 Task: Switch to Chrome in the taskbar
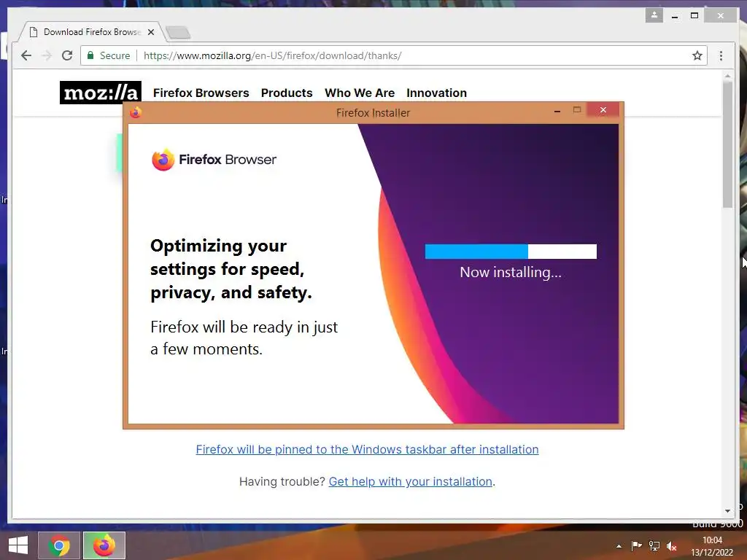(59, 545)
